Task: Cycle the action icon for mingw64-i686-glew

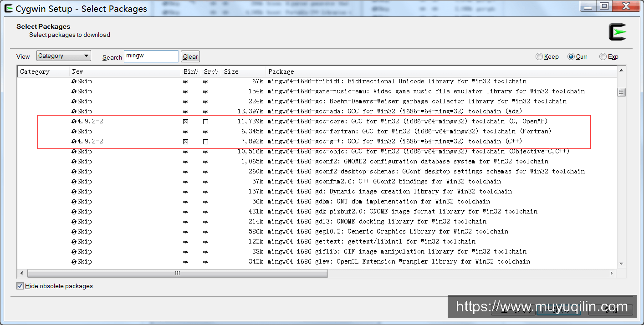Action: tap(74, 262)
